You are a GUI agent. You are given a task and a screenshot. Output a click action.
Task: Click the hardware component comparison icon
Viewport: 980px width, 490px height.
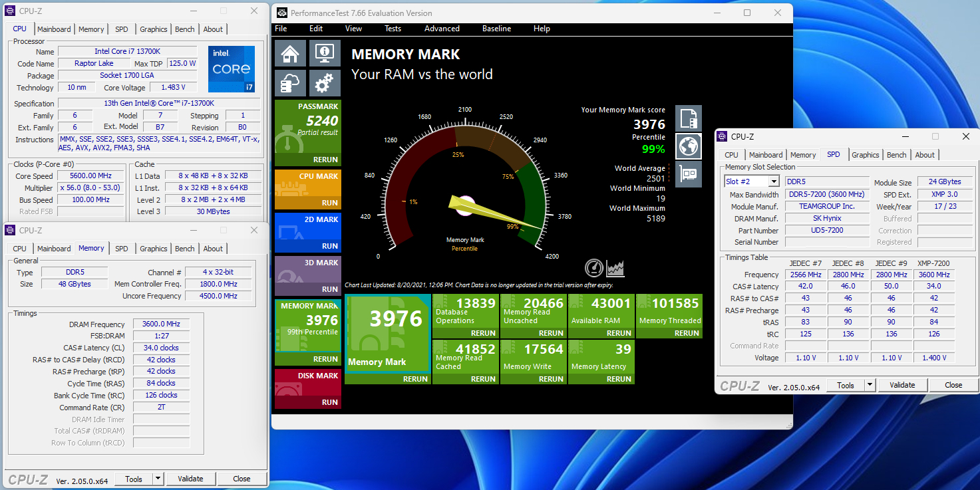[689, 174]
